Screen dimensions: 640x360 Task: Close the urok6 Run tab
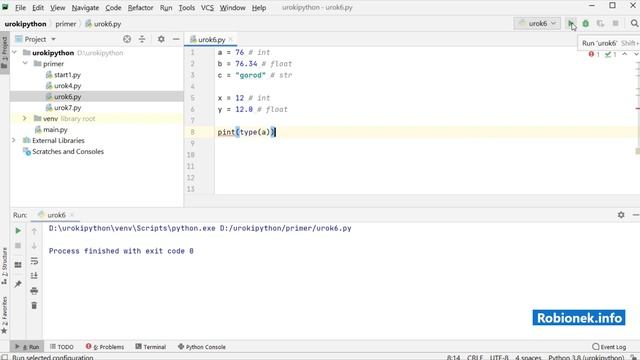pos(72,215)
